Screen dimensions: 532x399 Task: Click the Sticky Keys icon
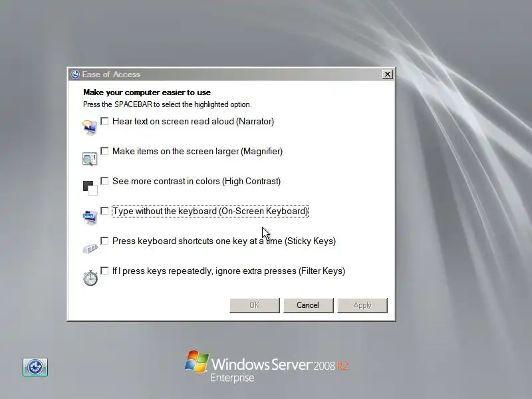(90, 248)
